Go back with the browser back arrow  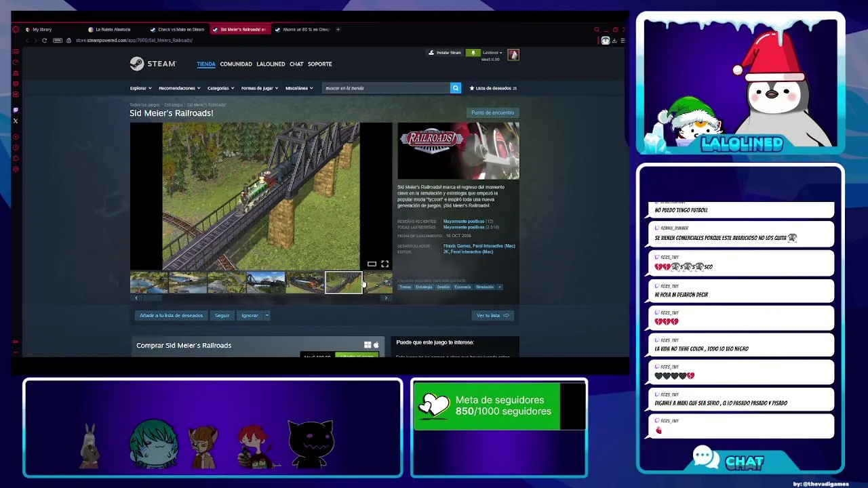point(26,40)
